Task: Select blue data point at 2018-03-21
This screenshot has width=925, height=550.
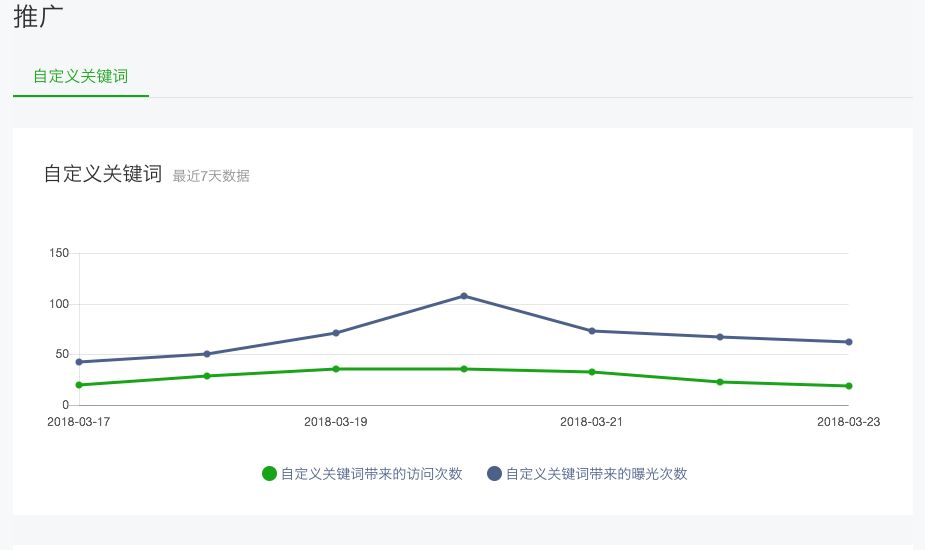Action: 592,331
